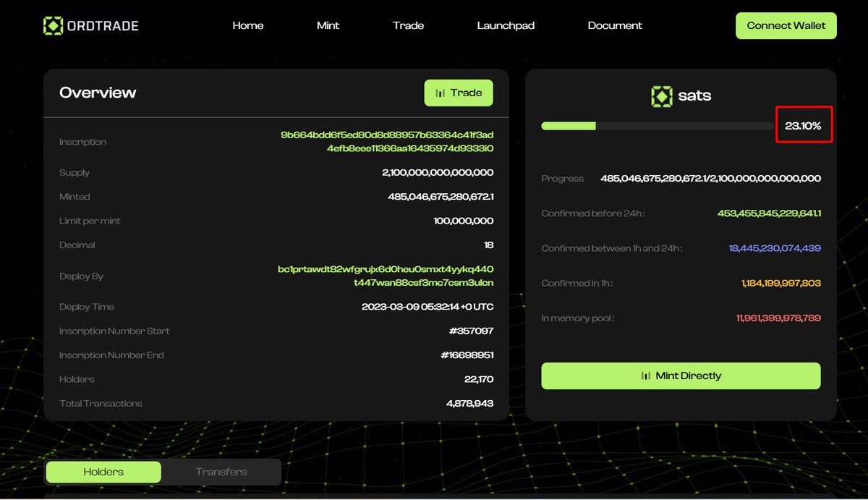Image resolution: width=868 pixels, height=500 pixels.
Task: Click Confirmed between 1h and 24h value
Action: coord(775,248)
